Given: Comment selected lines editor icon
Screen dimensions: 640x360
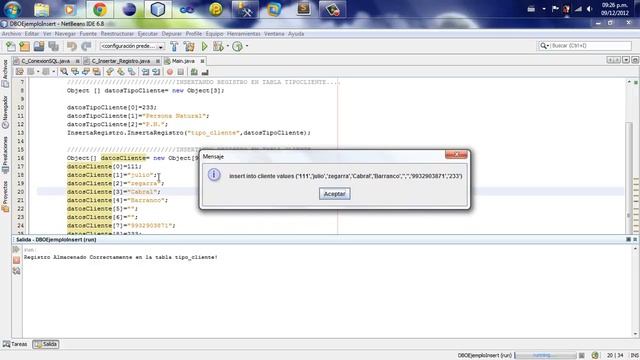Looking at the screenshot, I should coord(194,72).
